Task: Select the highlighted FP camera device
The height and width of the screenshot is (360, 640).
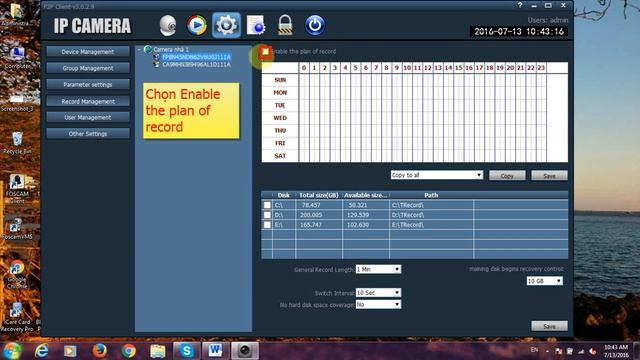Action: pos(196,57)
